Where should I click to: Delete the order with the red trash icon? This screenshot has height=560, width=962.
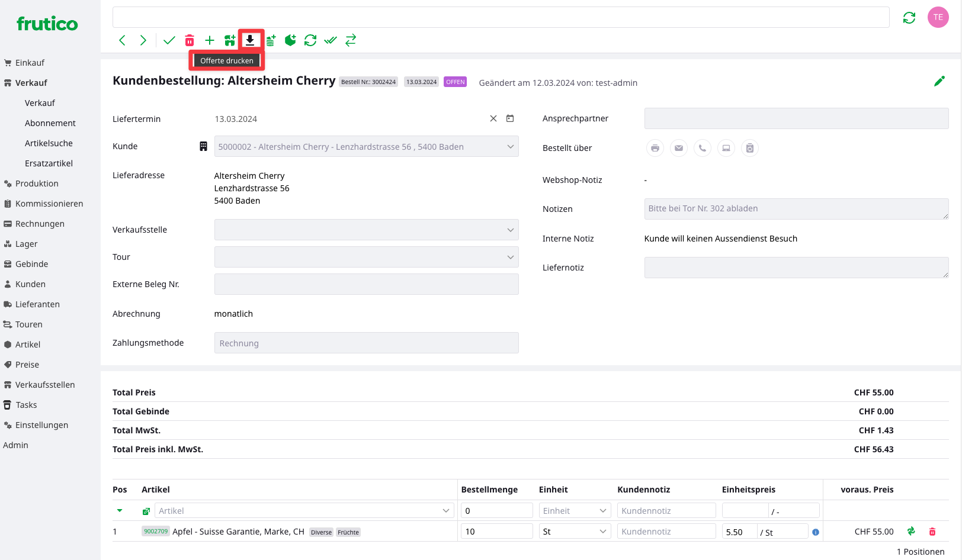click(190, 40)
